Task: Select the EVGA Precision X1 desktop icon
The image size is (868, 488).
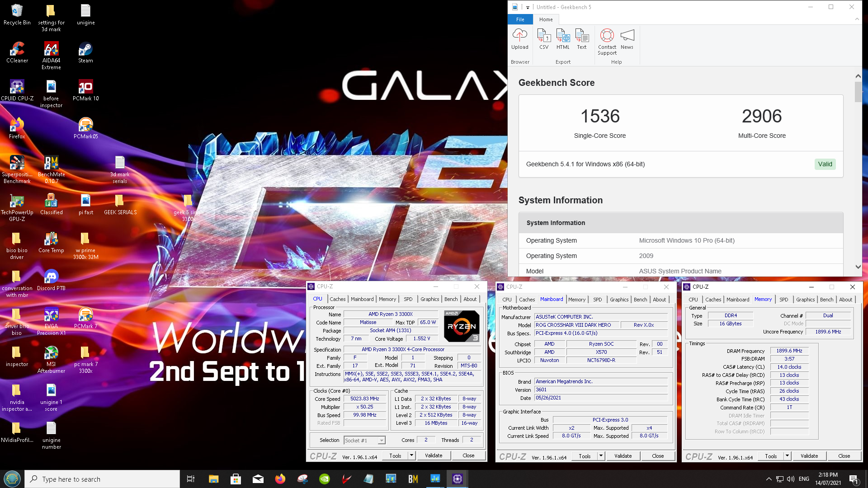Action: pyautogui.click(x=51, y=321)
